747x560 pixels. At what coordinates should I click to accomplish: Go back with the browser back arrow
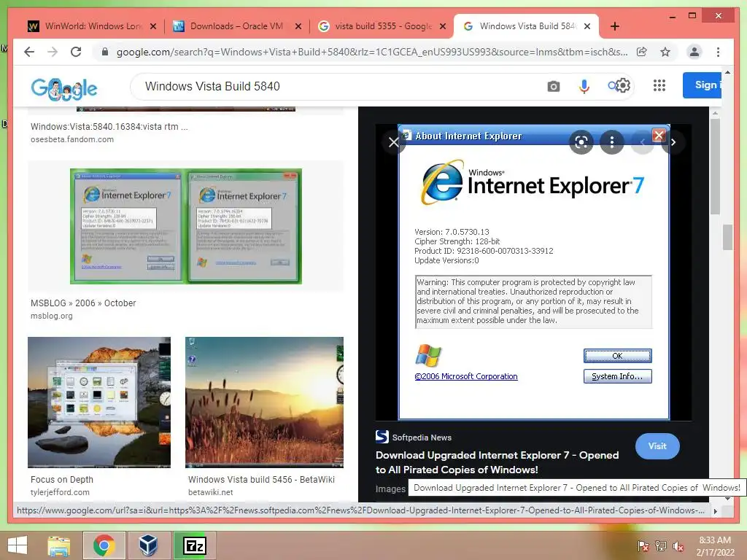pyautogui.click(x=29, y=52)
